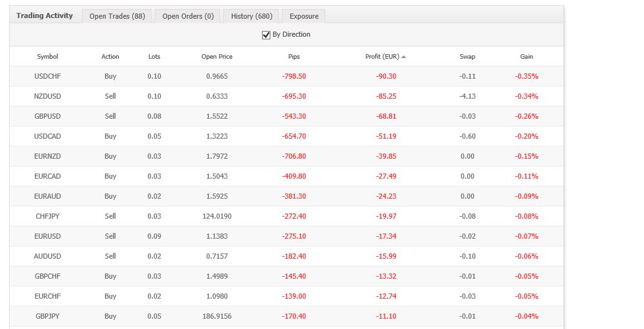Click the NZDUSD symbol entry
The width and height of the screenshot is (644, 329).
pyautogui.click(x=48, y=96)
